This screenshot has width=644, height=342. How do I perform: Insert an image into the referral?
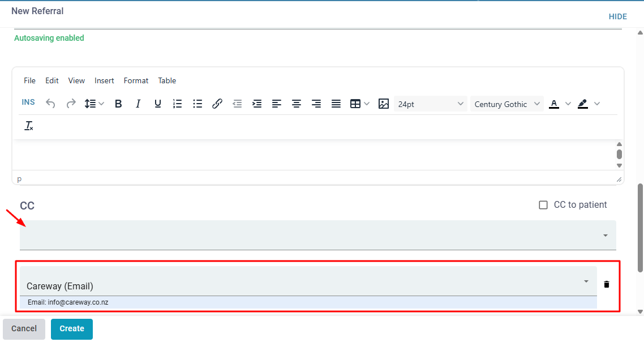pos(384,104)
